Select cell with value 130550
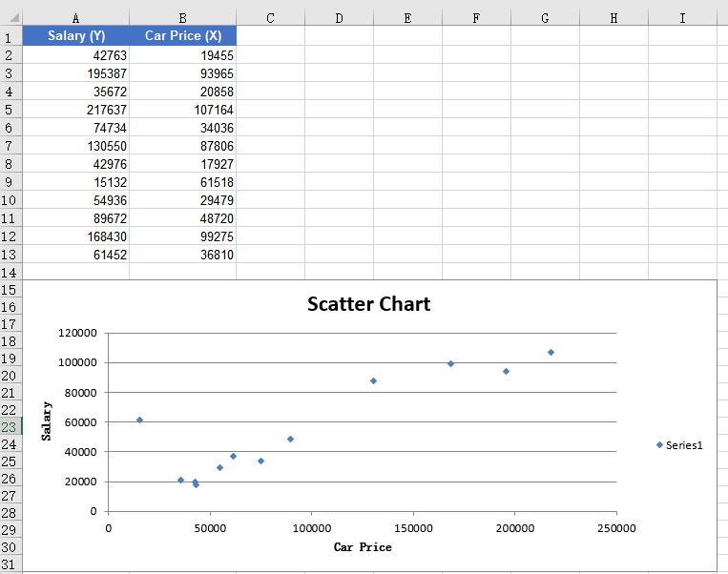 pos(75,146)
